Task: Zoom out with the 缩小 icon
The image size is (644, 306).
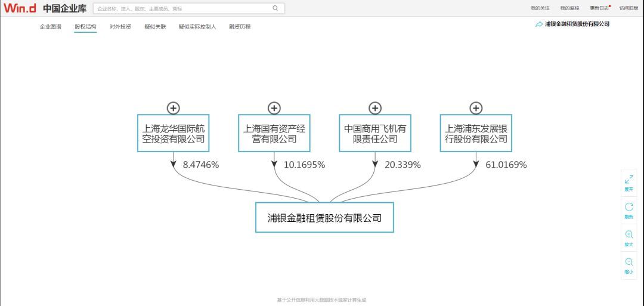Action: pos(629,262)
